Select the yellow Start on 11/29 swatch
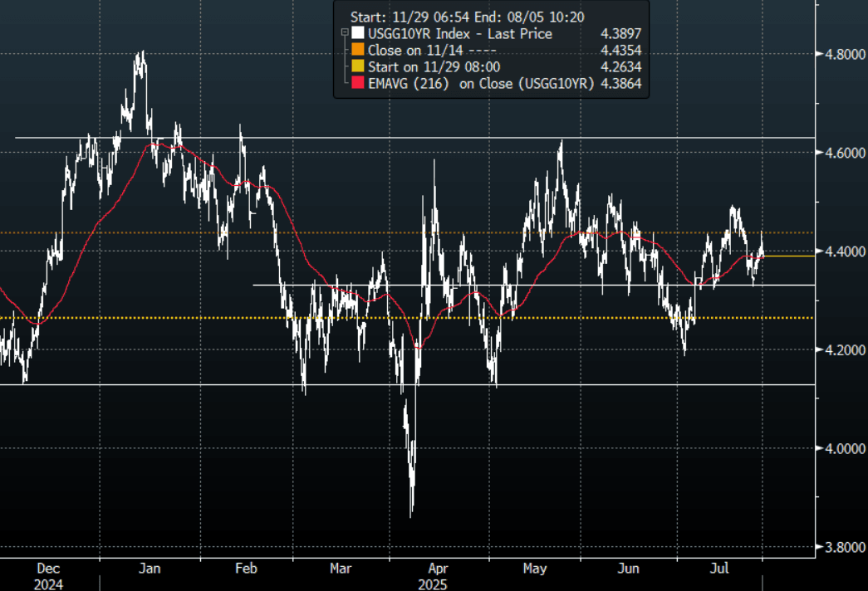The height and width of the screenshot is (591, 868). tap(357, 67)
